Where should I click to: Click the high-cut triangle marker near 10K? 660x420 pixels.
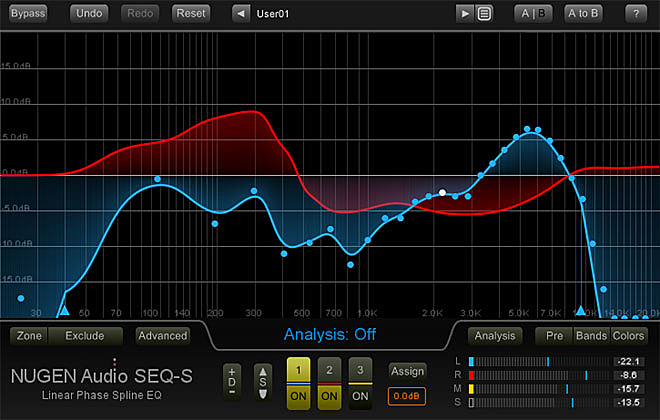coord(581,311)
